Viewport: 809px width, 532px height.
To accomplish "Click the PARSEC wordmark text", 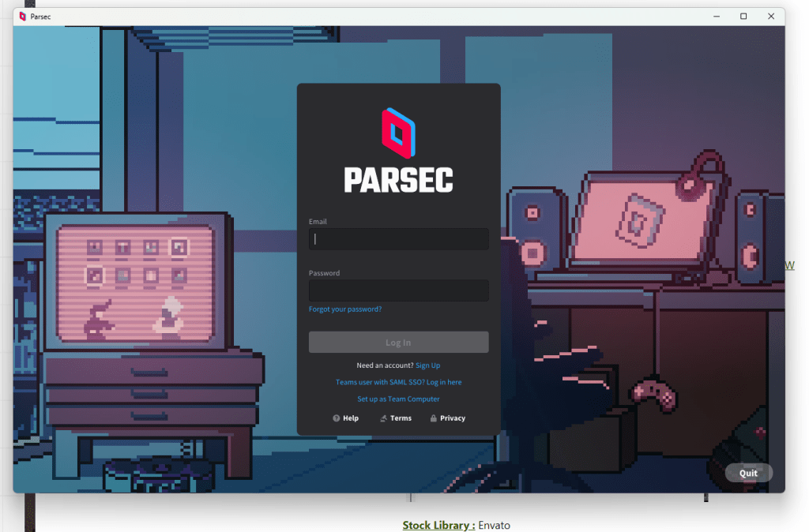I will (x=398, y=181).
